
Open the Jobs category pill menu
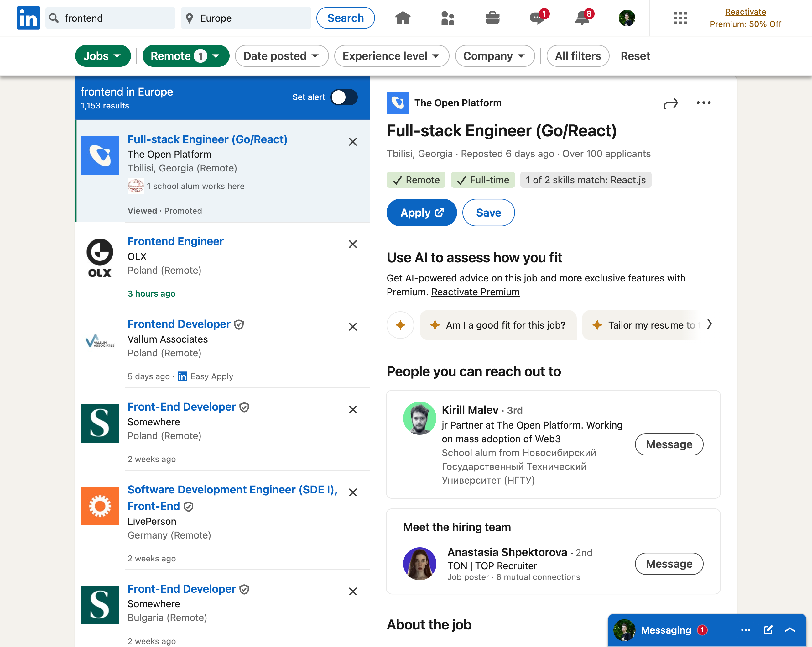[x=102, y=56]
